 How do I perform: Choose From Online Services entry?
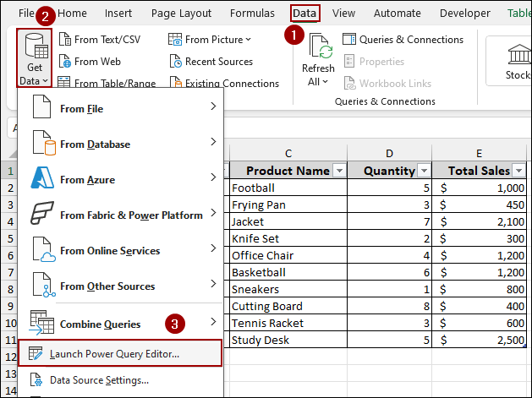(120, 250)
